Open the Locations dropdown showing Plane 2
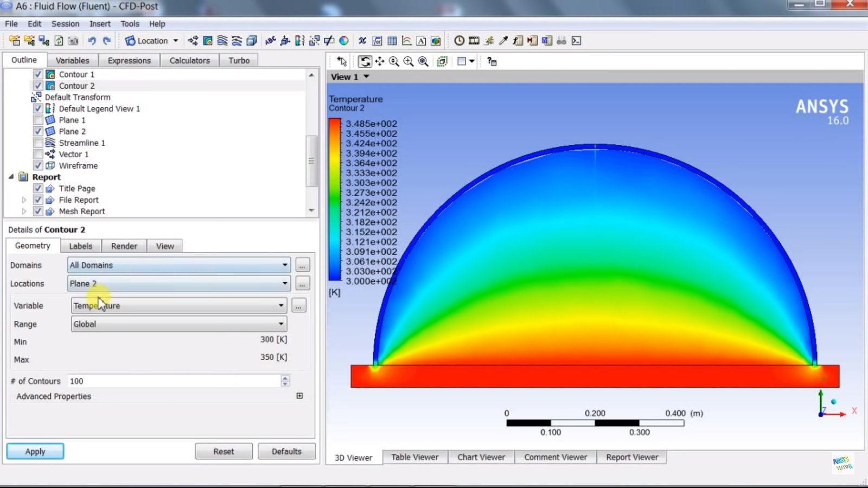The width and height of the screenshot is (868, 488). click(x=179, y=284)
